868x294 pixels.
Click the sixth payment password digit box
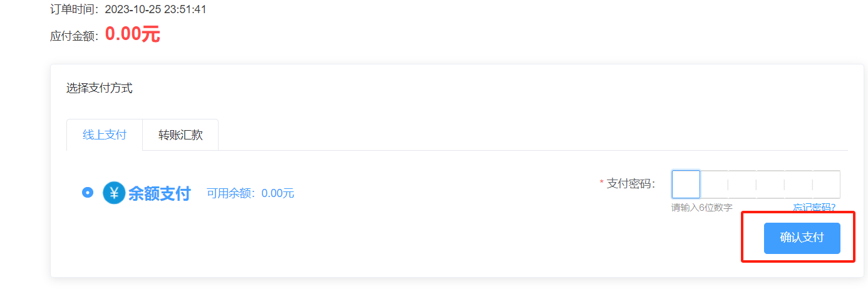[x=827, y=185]
